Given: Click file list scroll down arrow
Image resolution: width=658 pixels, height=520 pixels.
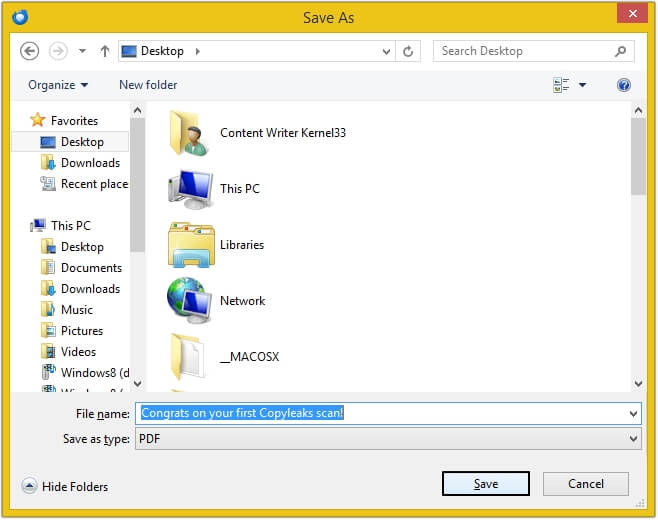Looking at the screenshot, I should [638, 383].
